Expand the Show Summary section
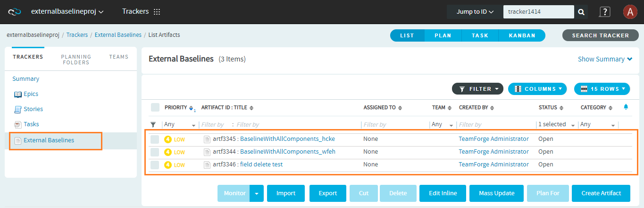The width and height of the screenshot is (644, 208). (605, 59)
